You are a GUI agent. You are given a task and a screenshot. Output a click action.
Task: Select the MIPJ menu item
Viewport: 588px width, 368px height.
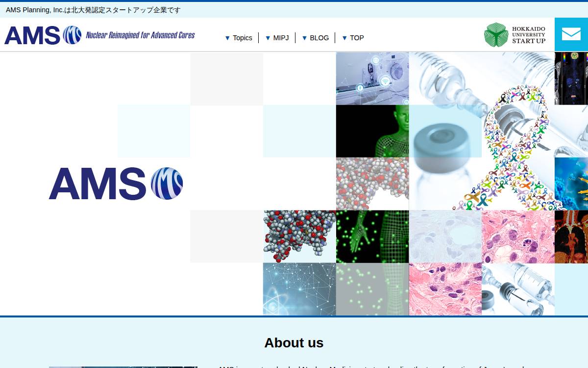[277, 38]
